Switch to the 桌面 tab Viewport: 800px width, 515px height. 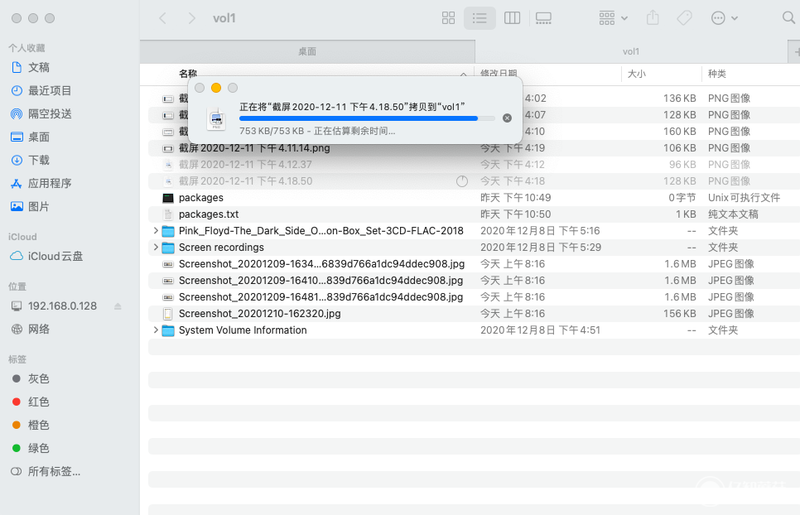[x=307, y=52]
